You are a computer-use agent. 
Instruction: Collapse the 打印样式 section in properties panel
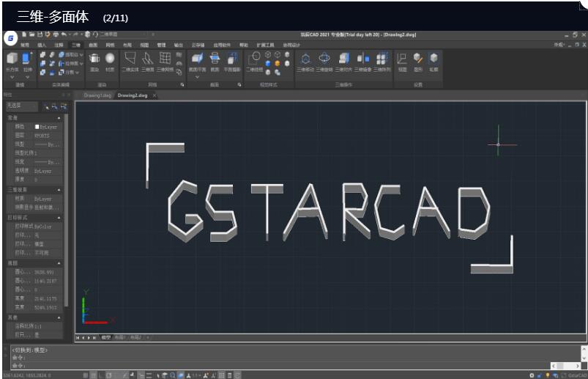pyautogui.click(x=59, y=218)
